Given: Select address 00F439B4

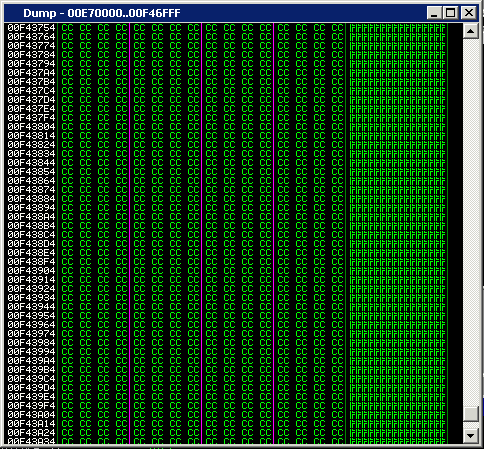Looking at the screenshot, I should tap(31, 370).
